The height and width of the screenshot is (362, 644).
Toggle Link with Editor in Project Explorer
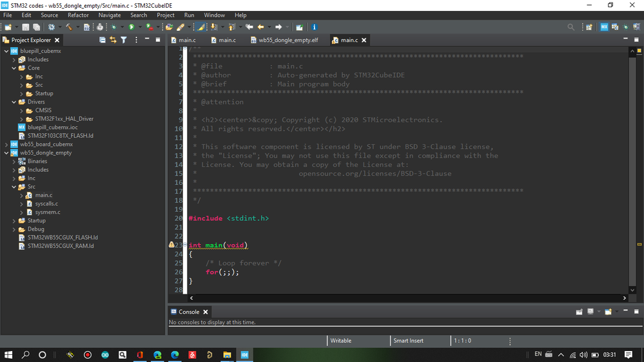113,40
